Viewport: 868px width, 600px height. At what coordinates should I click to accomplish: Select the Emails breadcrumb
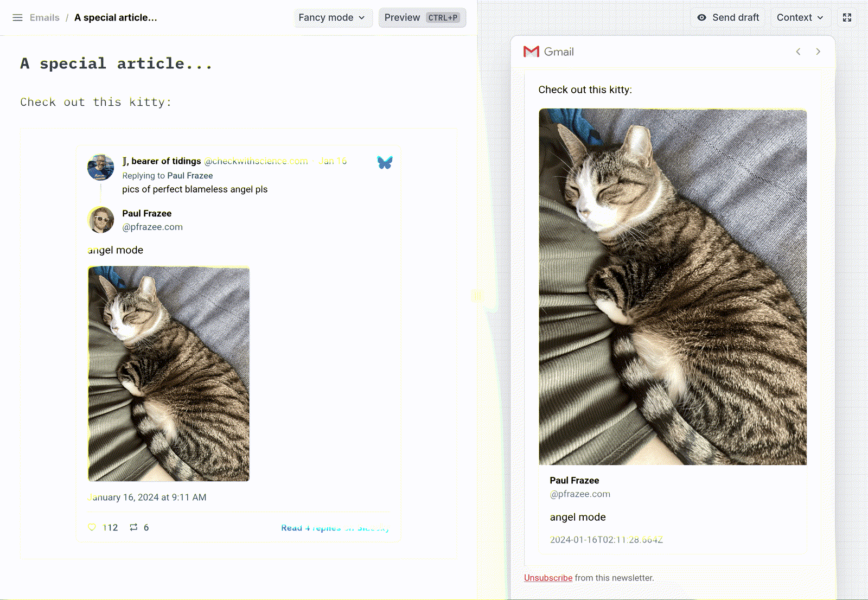click(44, 17)
